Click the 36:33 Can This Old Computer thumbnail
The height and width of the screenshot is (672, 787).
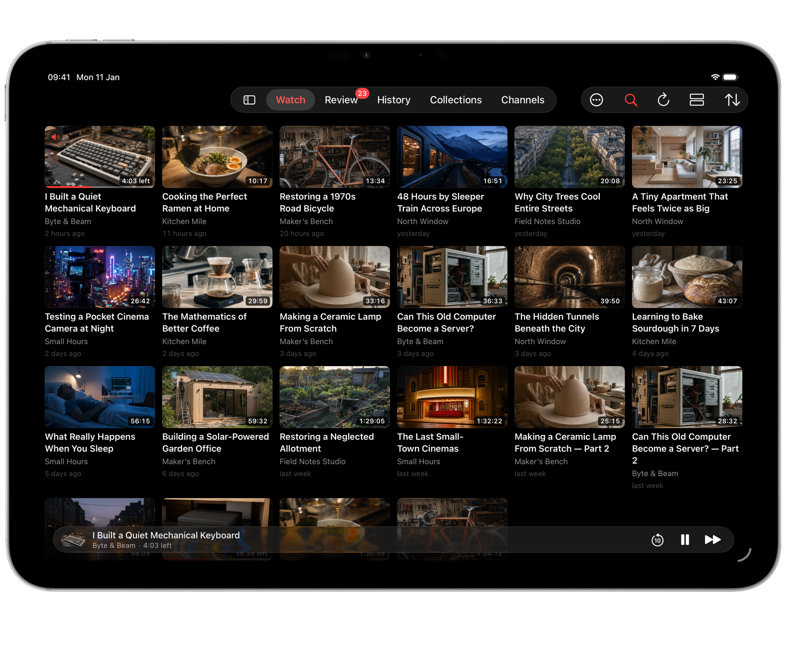[x=452, y=277]
